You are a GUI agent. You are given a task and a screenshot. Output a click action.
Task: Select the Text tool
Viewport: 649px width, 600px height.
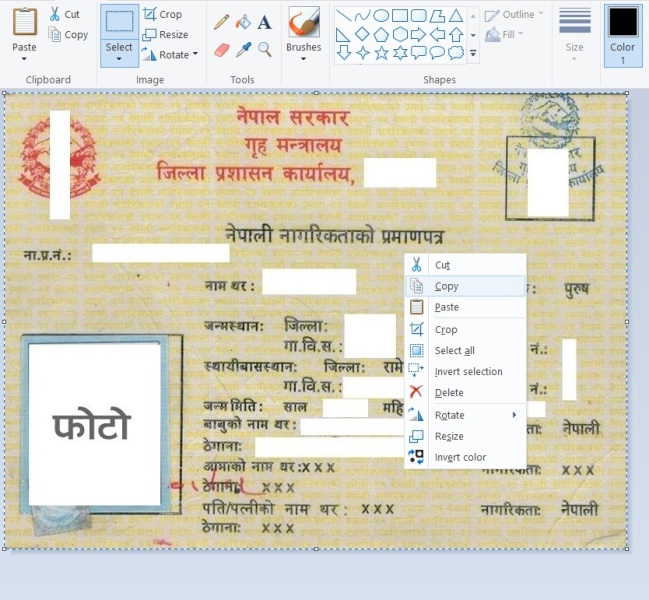(x=264, y=22)
